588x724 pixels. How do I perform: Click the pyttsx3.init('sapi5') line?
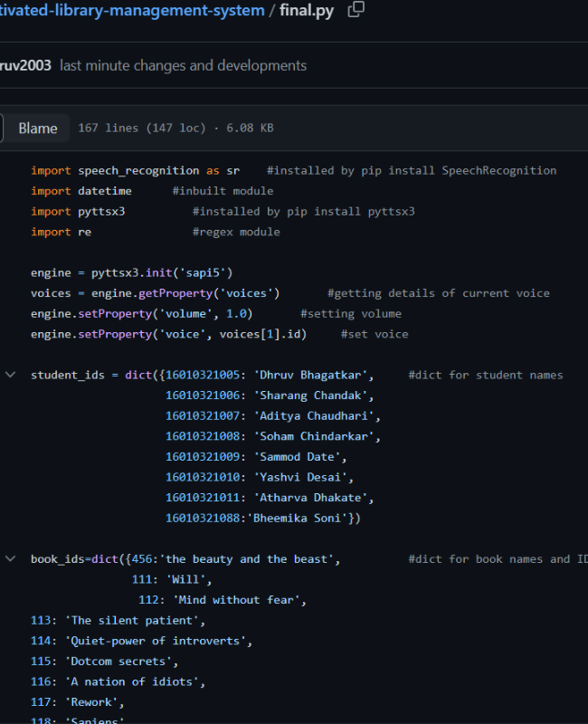[x=131, y=273]
